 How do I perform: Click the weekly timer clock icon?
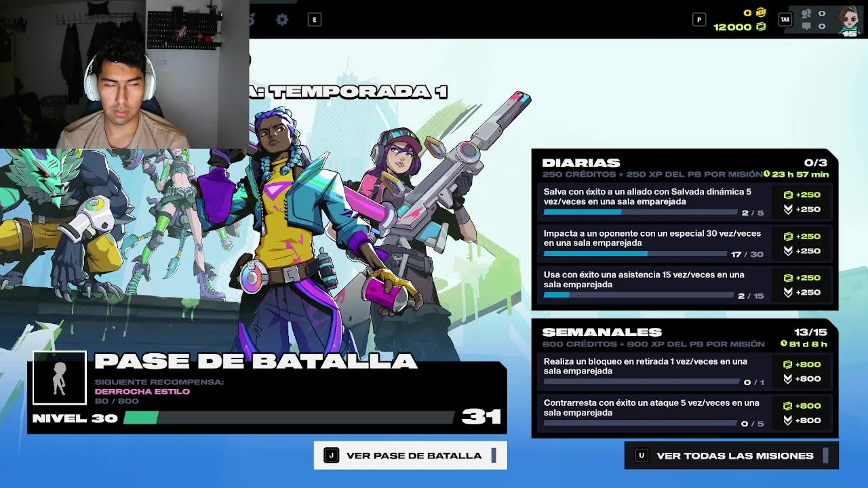[784, 344]
